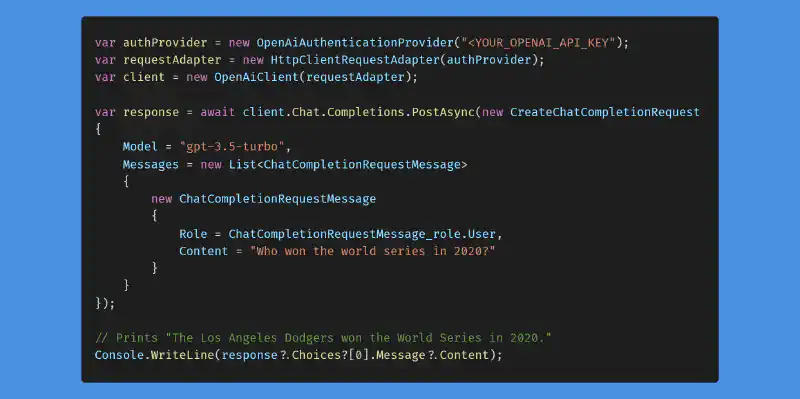
Task: Click the response variable declaration name
Action: click(x=151, y=112)
